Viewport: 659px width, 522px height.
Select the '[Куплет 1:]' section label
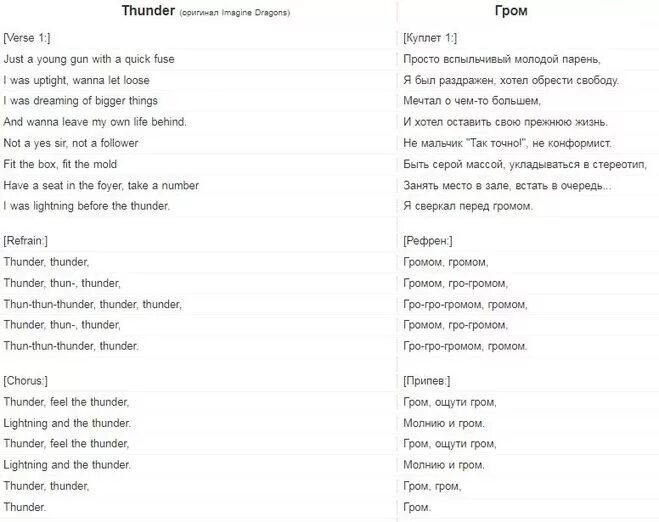click(430, 38)
